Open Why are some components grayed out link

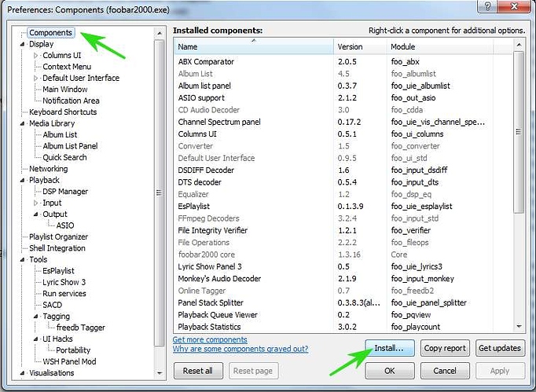click(x=240, y=349)
